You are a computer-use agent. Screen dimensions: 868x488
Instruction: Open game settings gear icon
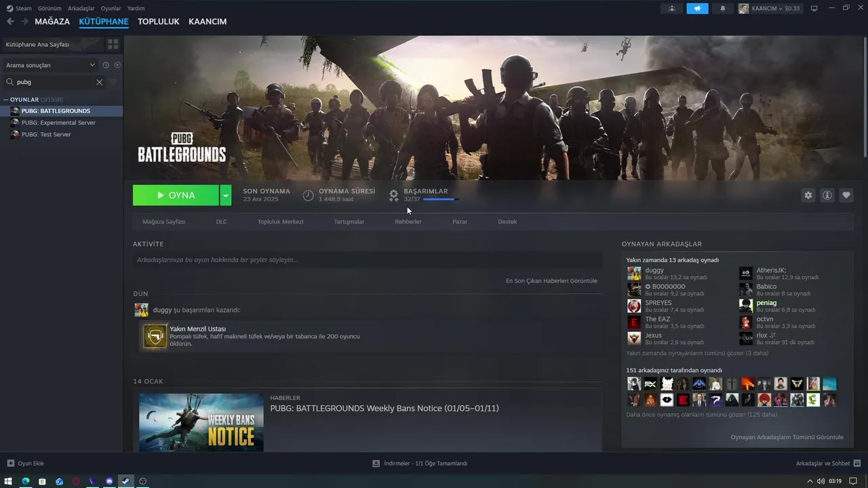(x=808, y=195)
